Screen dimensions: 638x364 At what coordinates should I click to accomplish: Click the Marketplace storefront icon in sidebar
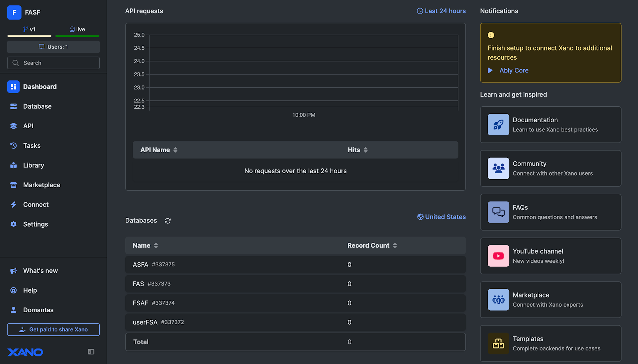14,185
